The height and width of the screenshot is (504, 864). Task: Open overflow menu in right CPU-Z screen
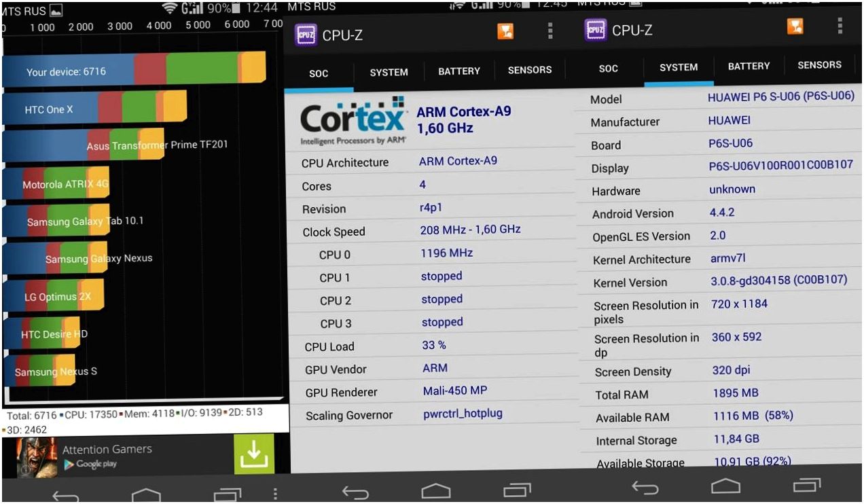tap(840, 26)
